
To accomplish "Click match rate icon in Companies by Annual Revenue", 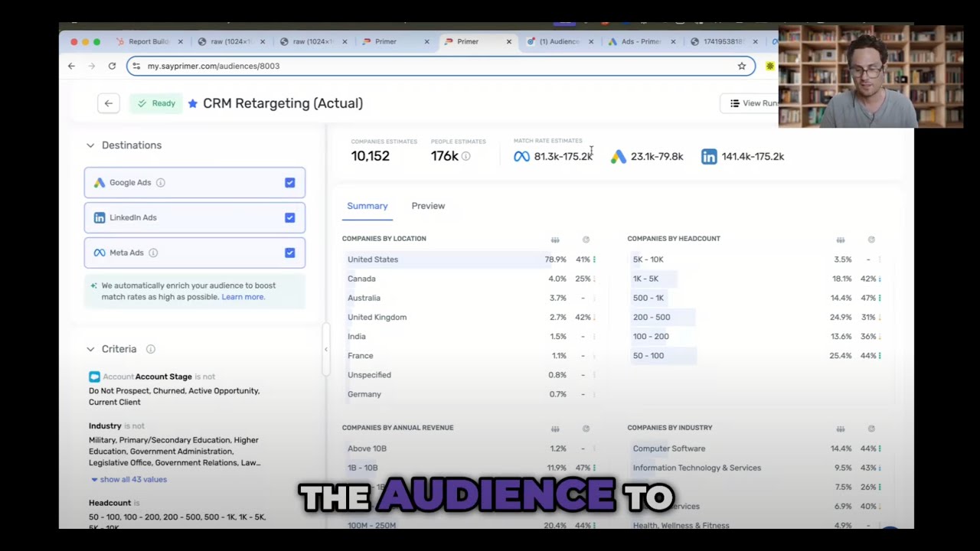I will (x=586, y=429).
